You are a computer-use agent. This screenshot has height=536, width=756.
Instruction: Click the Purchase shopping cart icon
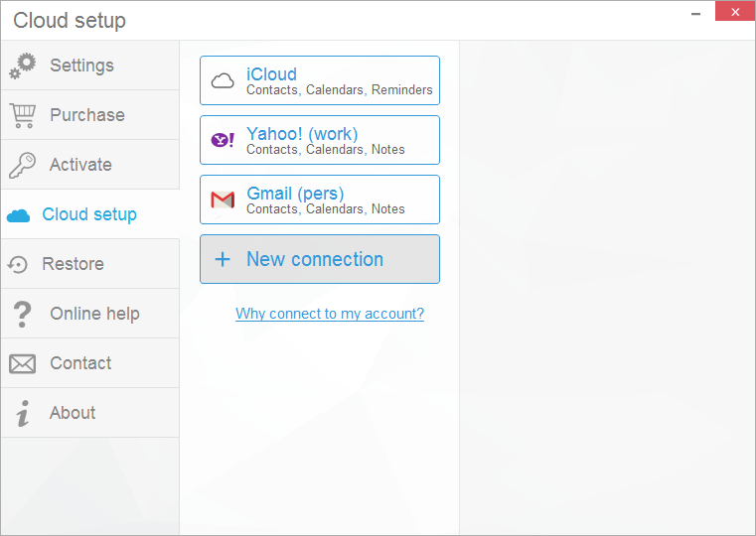click(22, 115)
